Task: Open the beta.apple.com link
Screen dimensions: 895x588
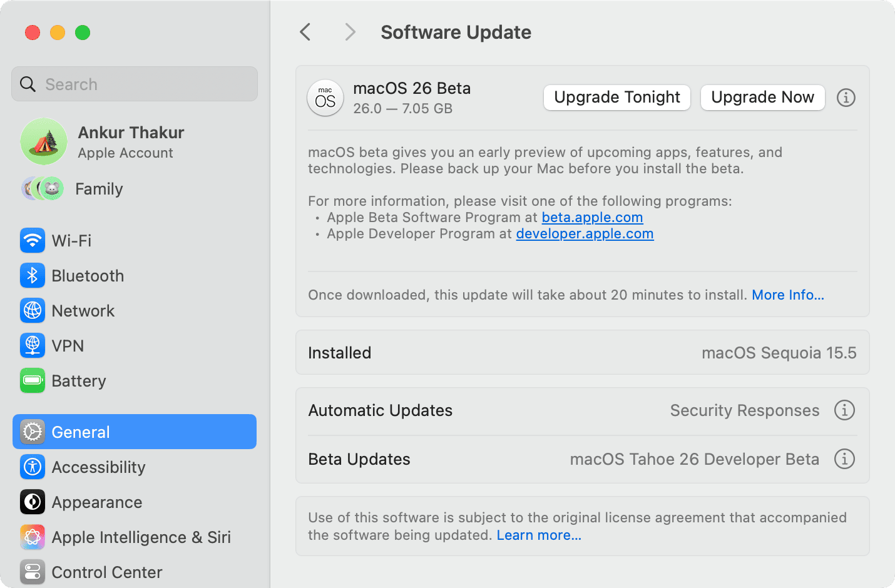Action: (592, 217)
